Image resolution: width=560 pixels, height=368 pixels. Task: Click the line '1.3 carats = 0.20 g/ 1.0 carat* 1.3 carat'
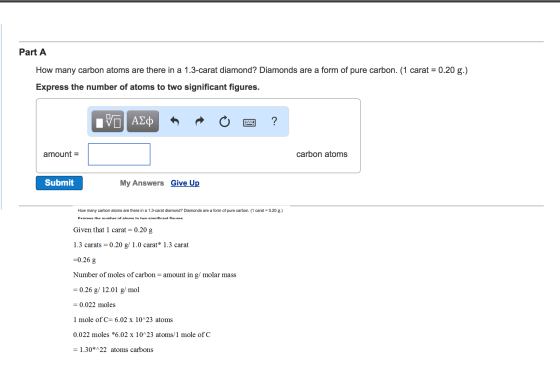[x=131, y=245]
